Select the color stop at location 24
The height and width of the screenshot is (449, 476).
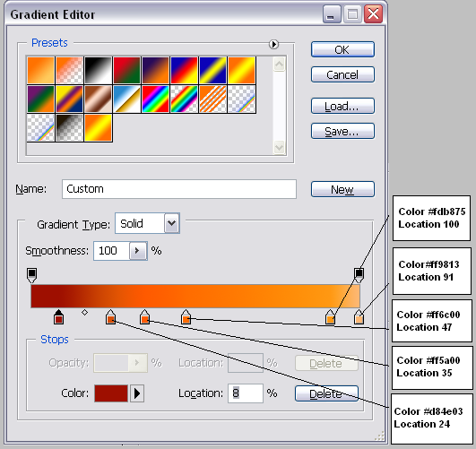tap(110, 317)
